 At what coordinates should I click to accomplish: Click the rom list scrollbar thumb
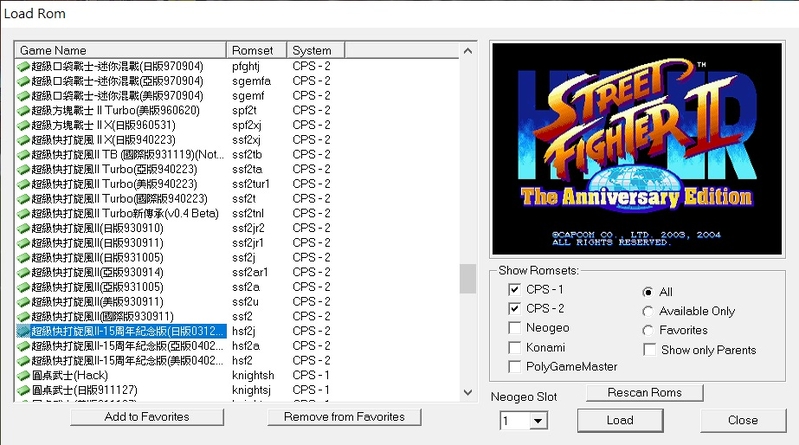(468, 279)
